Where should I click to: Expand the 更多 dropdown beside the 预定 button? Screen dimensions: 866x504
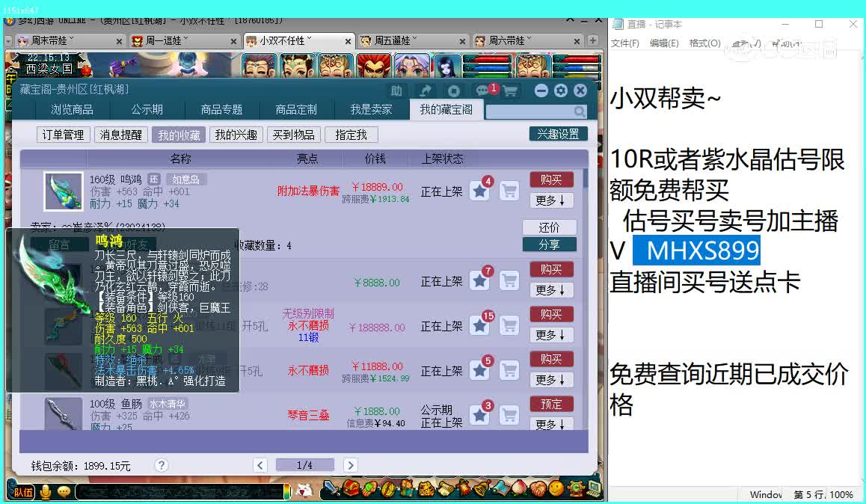[x=551, y=424]
